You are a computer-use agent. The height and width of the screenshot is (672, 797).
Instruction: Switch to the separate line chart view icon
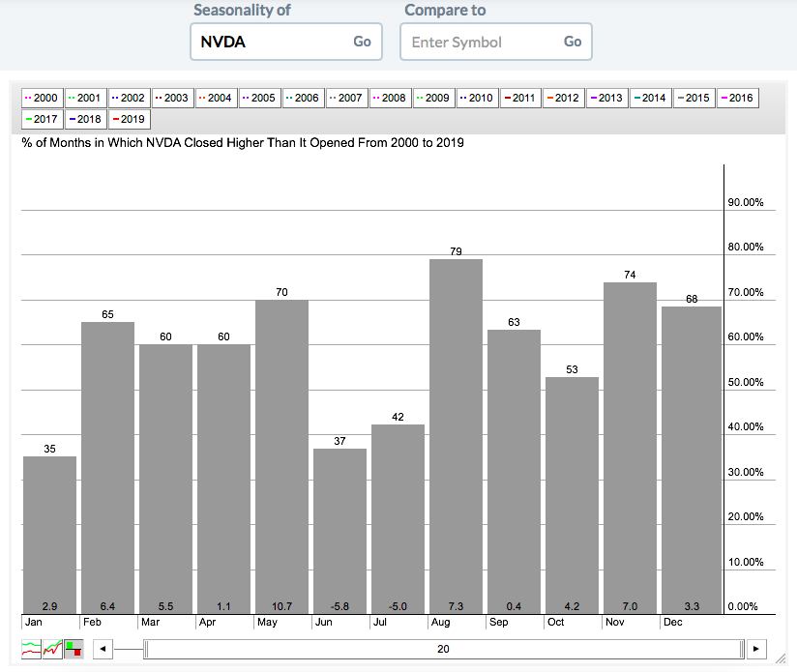(32, 649)
